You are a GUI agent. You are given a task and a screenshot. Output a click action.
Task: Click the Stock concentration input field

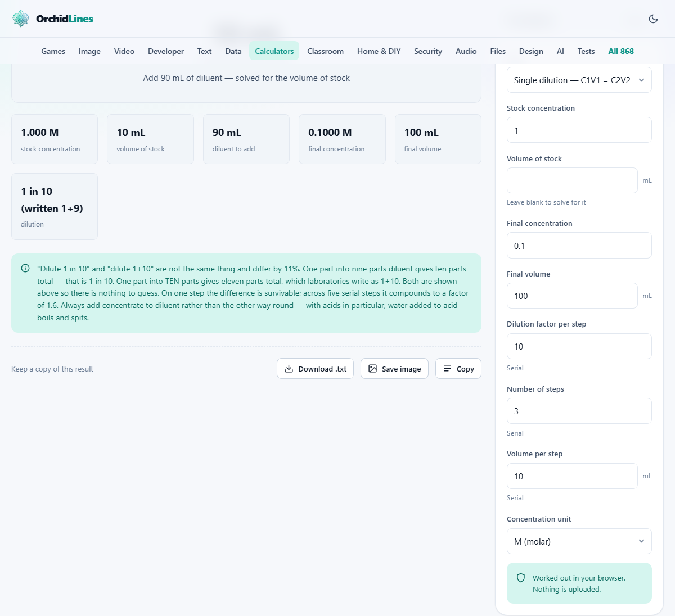(579, 130)
